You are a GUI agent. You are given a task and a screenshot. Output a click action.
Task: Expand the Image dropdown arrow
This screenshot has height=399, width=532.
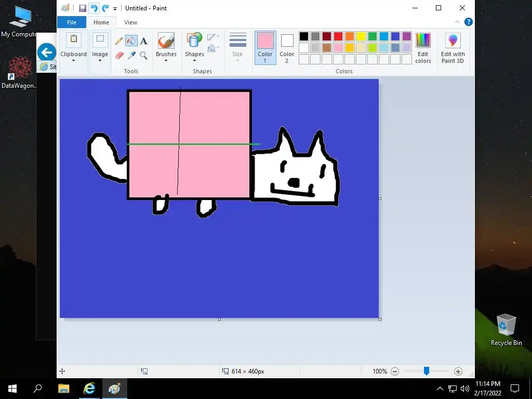(x=100, y=61)
